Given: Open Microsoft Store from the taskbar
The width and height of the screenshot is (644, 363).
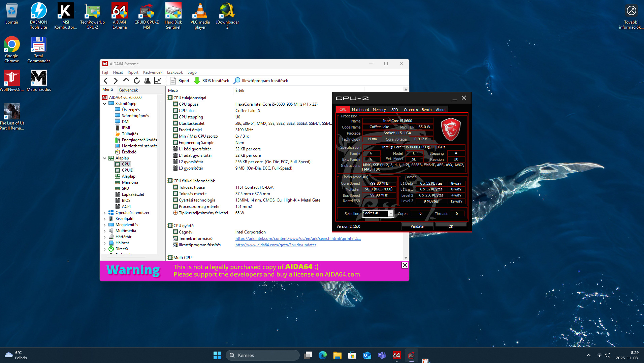Looking at the screenshot, I should pyautogui.click(x=352, y=355).
